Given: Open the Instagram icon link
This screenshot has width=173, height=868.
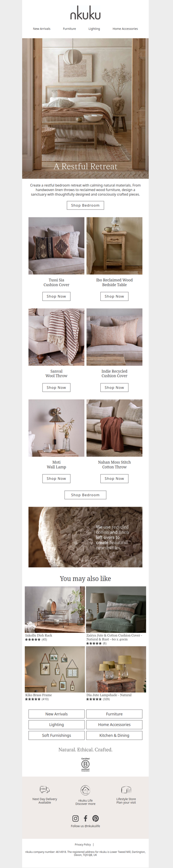Looking at the screenshot, I should (x=75, y=818).
